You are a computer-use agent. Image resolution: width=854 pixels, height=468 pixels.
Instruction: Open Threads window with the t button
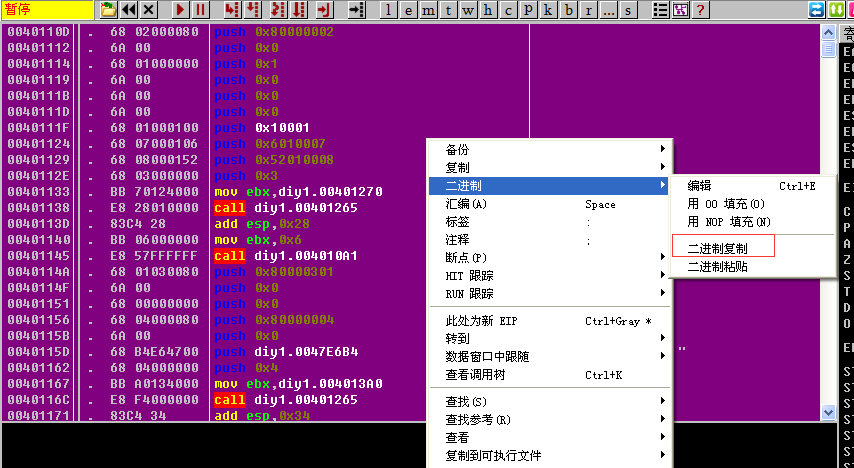[448, 9]
